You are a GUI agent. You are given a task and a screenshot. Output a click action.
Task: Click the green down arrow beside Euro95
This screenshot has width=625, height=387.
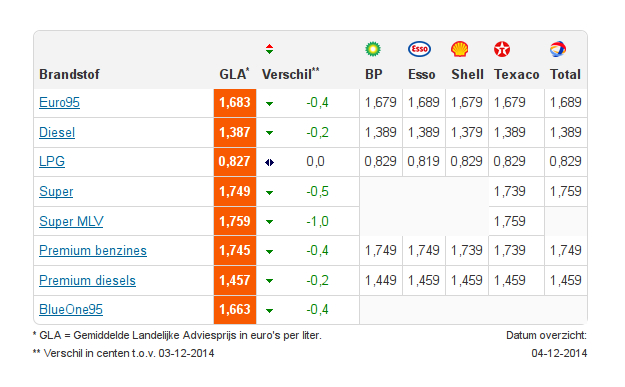(269, 104)
